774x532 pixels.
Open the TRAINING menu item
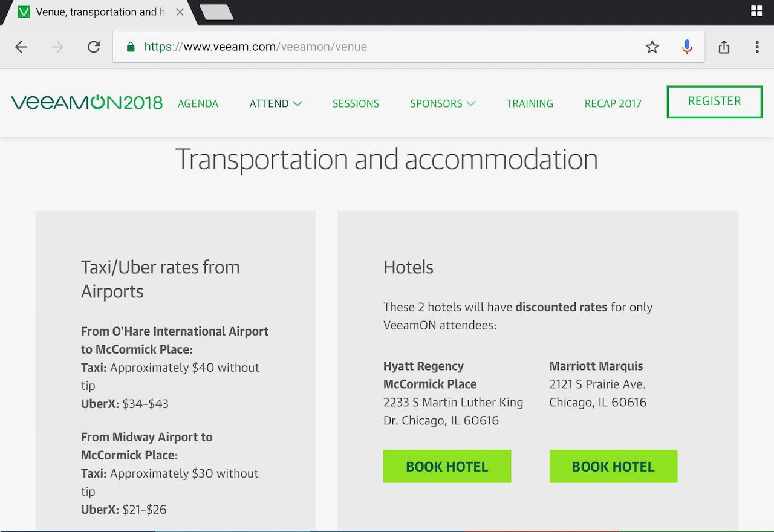(x=530, y=103)
